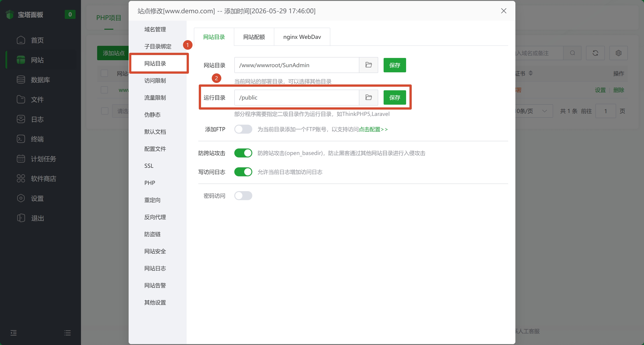Open the per-page count dropdown
The width and height of the screenshot is (644, 345).
click(534, 111)
